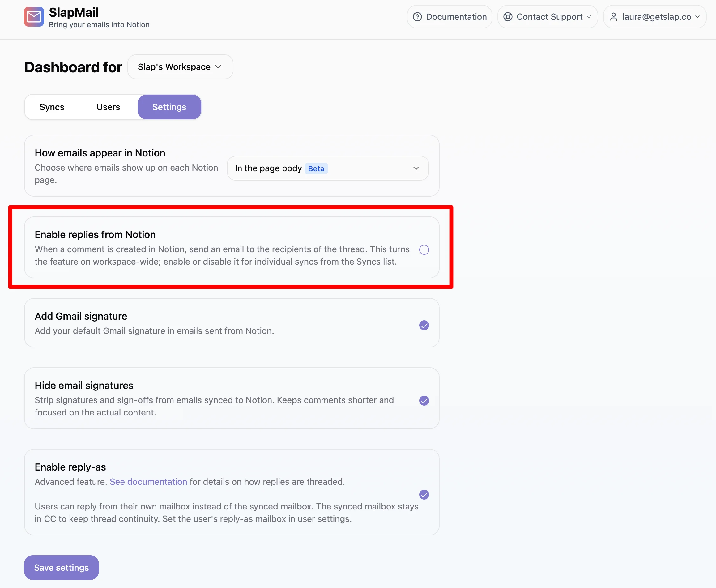
Task: Enable replies from Notion toggle
Action: click(424, 249)
